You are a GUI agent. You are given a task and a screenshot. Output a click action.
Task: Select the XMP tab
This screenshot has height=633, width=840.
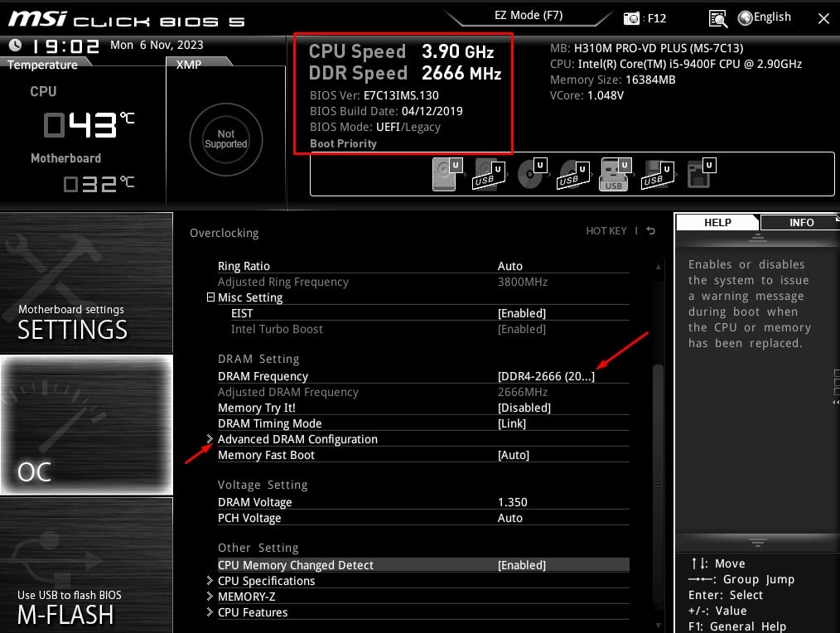[x=189, y=65]
